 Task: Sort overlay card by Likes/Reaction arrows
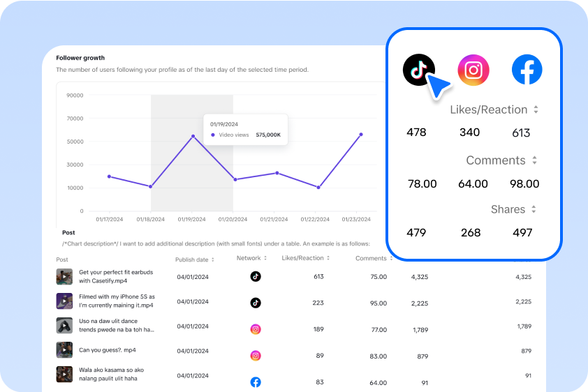[x=536, y=110]
